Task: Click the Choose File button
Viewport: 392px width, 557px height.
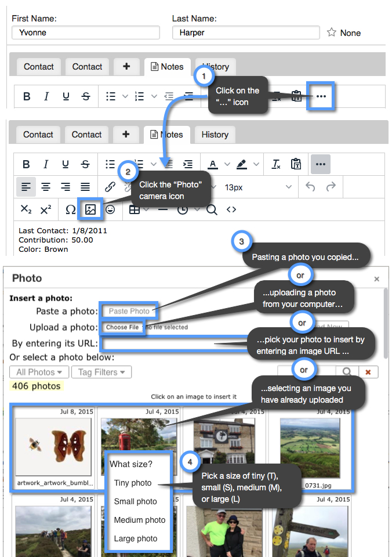Action: tap(122, 327)
